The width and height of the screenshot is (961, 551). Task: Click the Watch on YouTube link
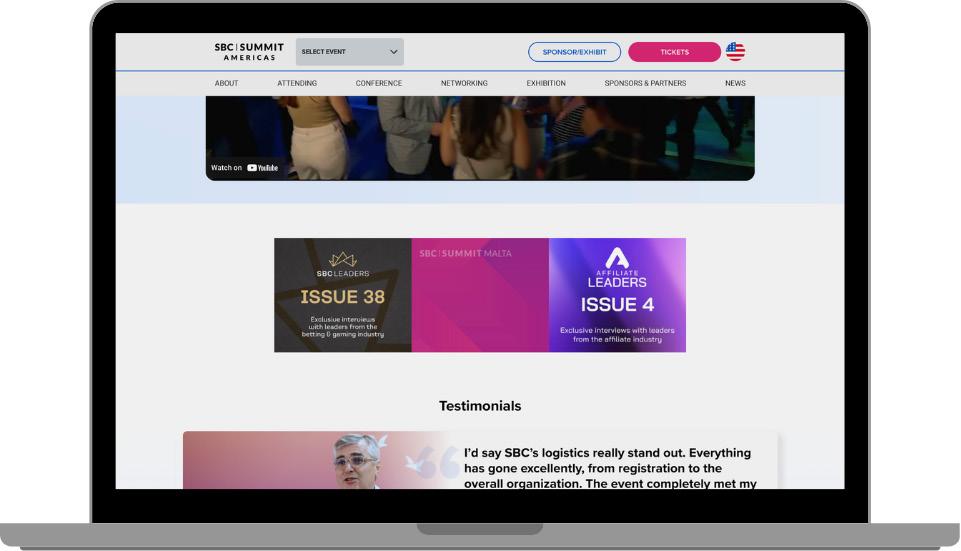(x=245, y=168)
